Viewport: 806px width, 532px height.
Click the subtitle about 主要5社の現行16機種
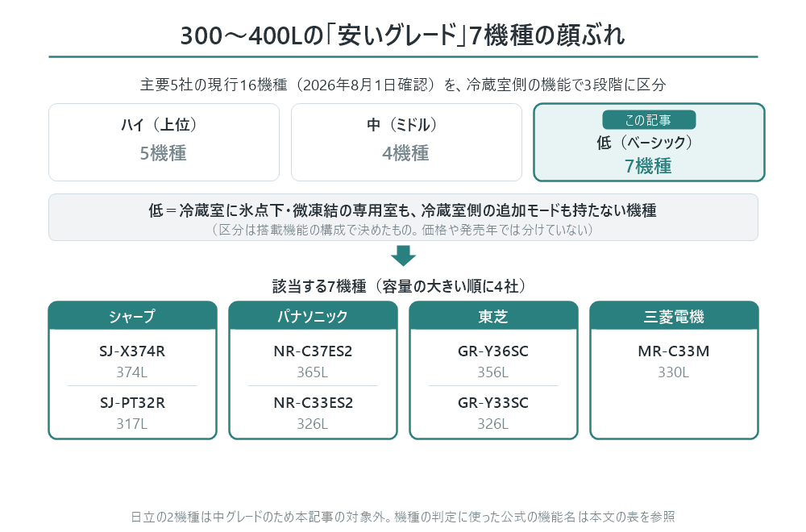coord(402,85)
